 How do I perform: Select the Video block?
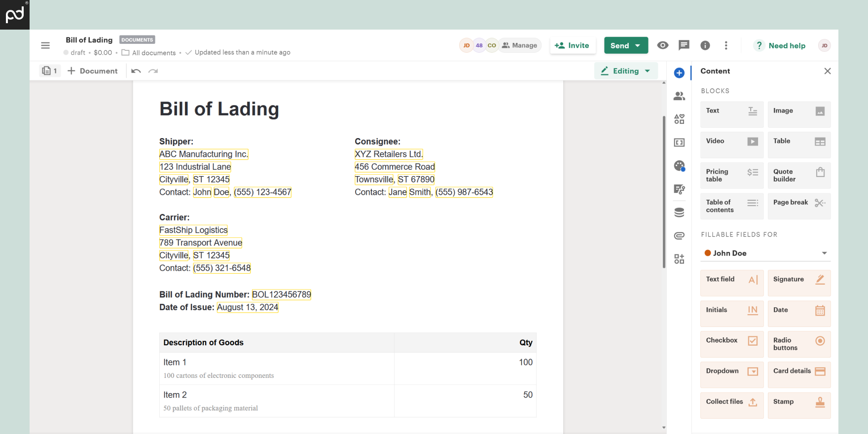click(732, 145)
